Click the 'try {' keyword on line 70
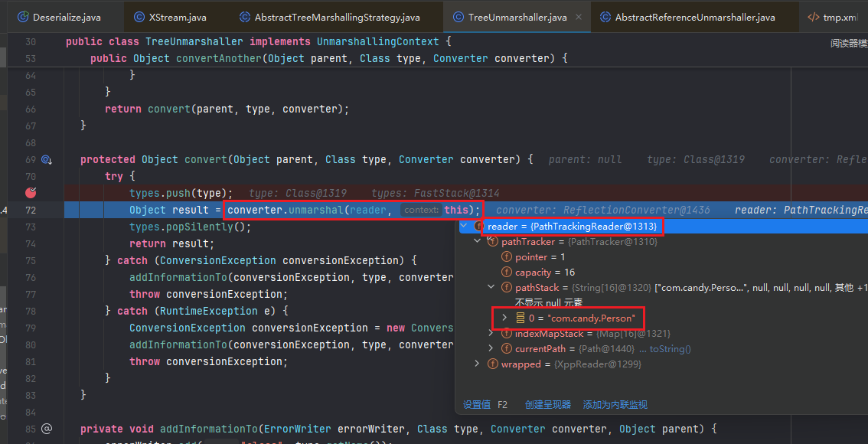868x444 pixels. [x=120, y=176]
